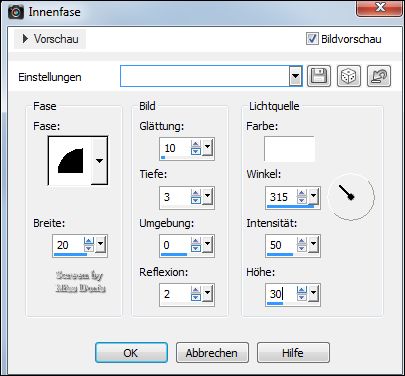Screen dimensions: 405x376
Task: Click the Abbrechen cancel button
Action: (x=212, y=353)
